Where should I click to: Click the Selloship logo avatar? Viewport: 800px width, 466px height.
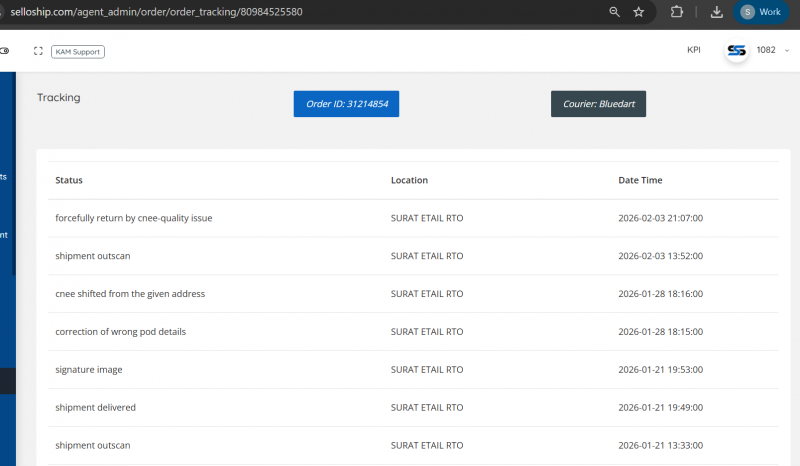click(737, 50)
